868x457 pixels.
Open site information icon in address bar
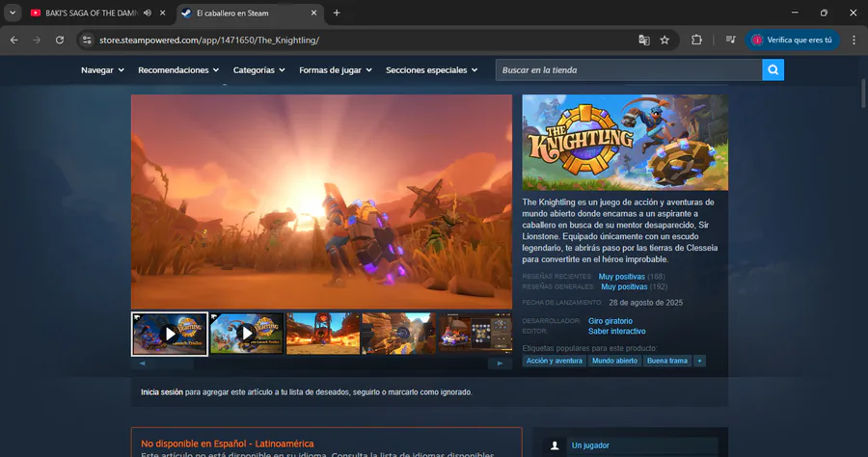[87, 40]
